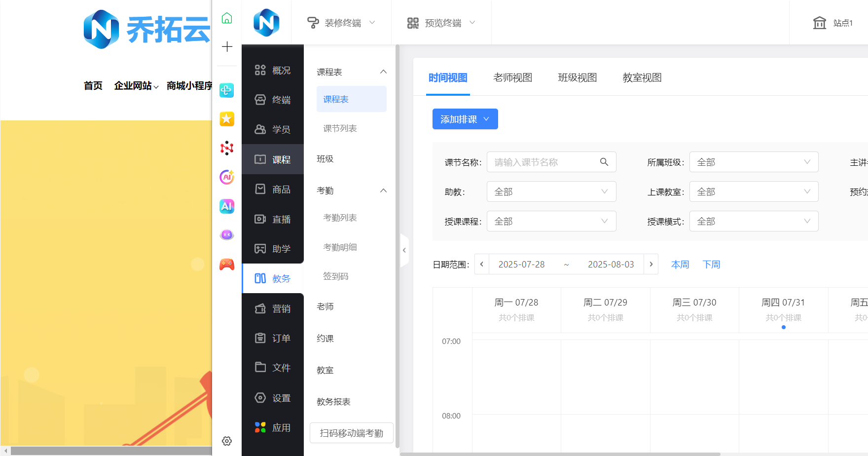
Task: Open the 上课教室 dropdown
Action: [x=754, y=191]
